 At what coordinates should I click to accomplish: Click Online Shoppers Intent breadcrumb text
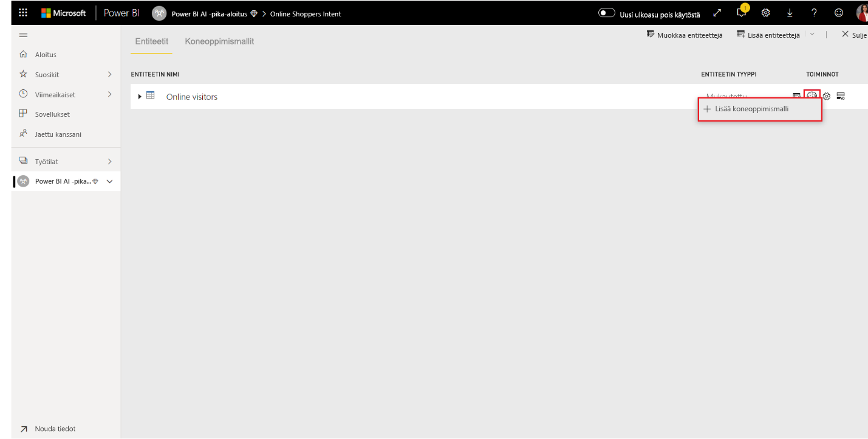(x=306, y=14)
